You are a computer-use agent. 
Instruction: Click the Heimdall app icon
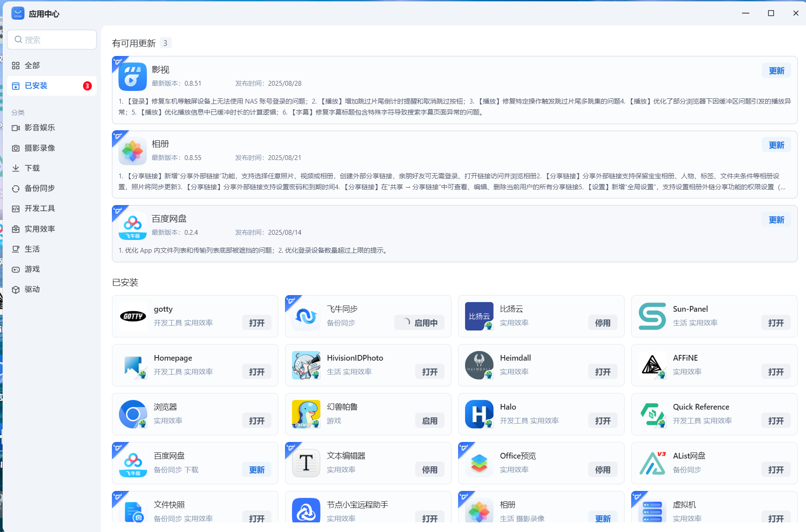point(479,365)
